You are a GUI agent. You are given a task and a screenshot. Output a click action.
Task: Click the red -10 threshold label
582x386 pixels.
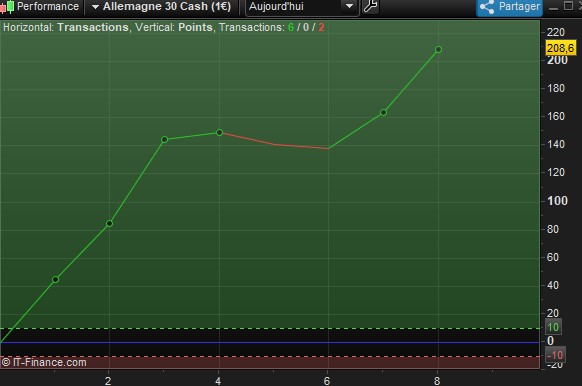coord(555,355)
